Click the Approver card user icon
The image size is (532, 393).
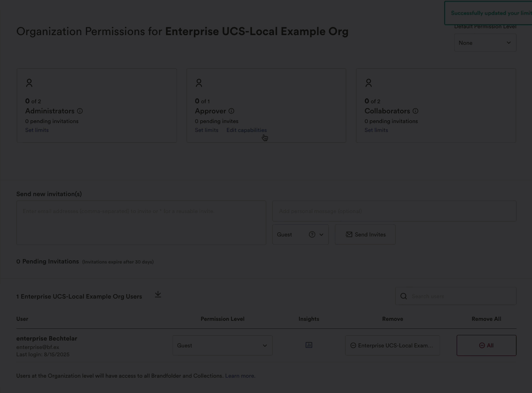tap(199, 83)
